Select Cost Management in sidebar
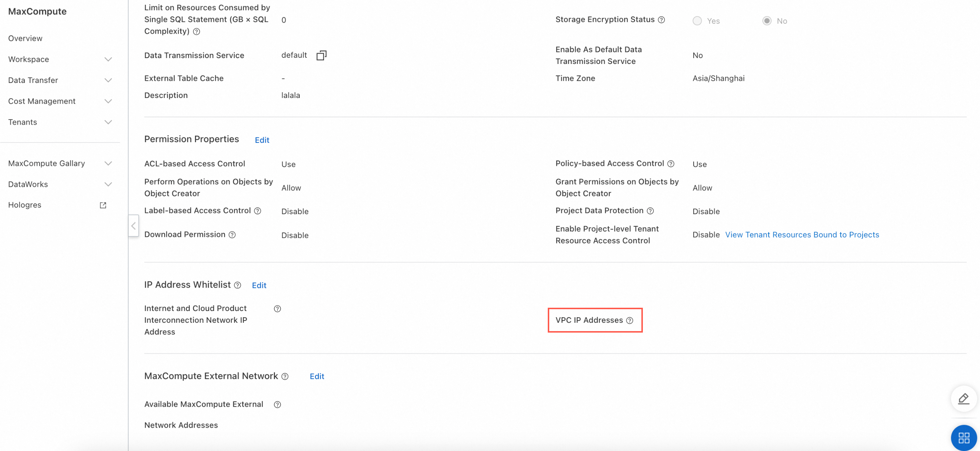Image resolution: width=980 pixels, height=451 pixels. click(x=42, y=101)
